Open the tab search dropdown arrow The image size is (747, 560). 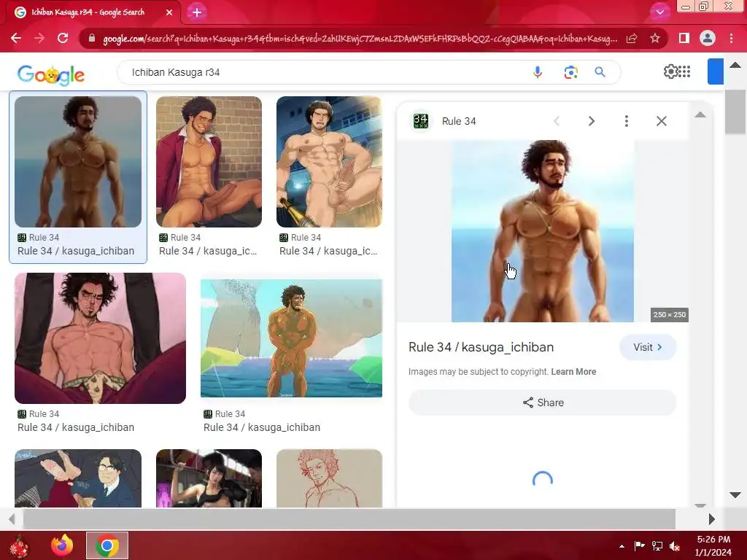(659, 12)
